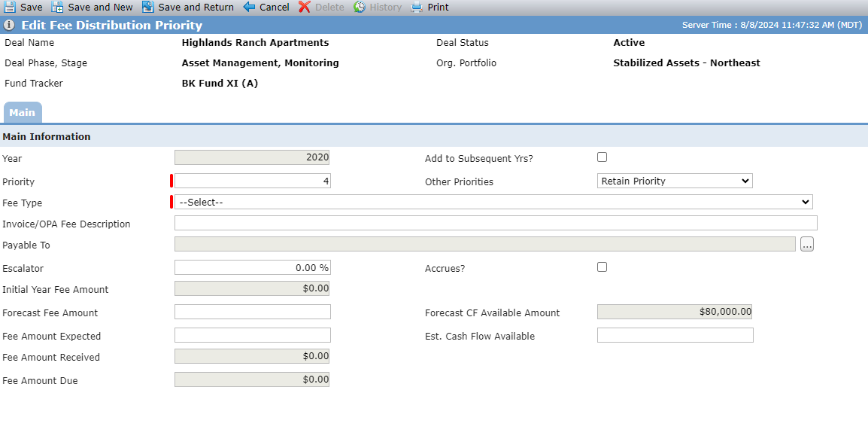Screen dimensions: 868x442
Task: Open the Other Priorities dropdown
Action: click(x=675, y=181)
